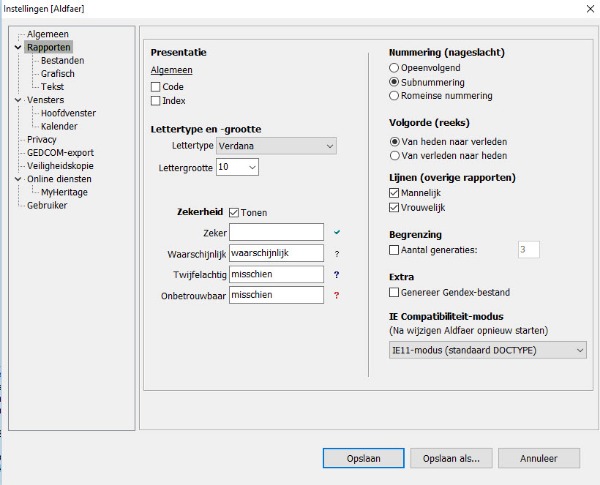Click the green checkmark icon beside Zeker
600x485 pixels.
(337, 232)
